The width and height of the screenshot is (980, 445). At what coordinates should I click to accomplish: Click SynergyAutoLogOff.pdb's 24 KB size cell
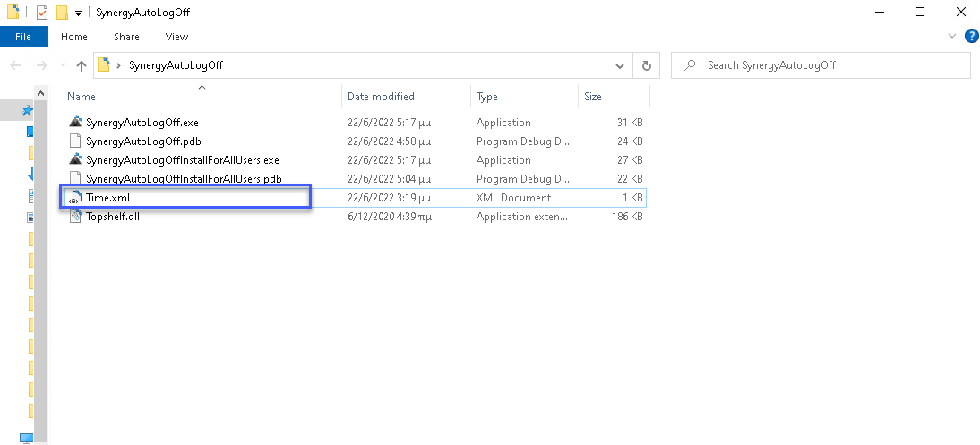[630, 141]
